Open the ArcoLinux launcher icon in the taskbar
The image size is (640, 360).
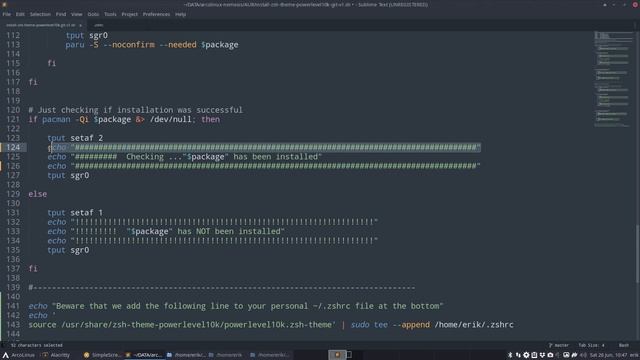[x=6, y=355]
